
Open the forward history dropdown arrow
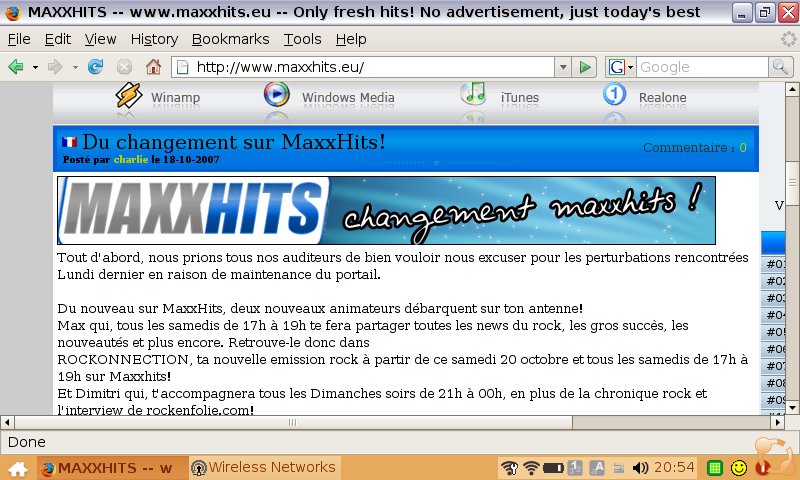75,67
